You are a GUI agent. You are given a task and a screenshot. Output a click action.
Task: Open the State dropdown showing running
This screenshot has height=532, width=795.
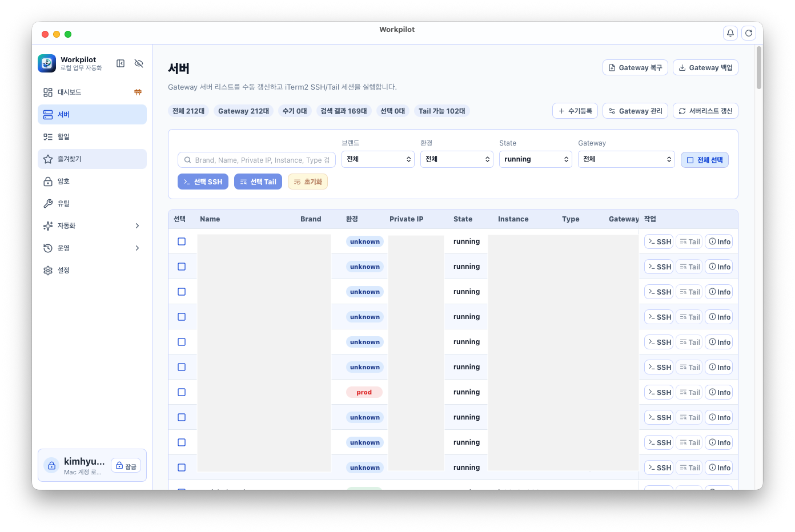[x=536, y=159]
